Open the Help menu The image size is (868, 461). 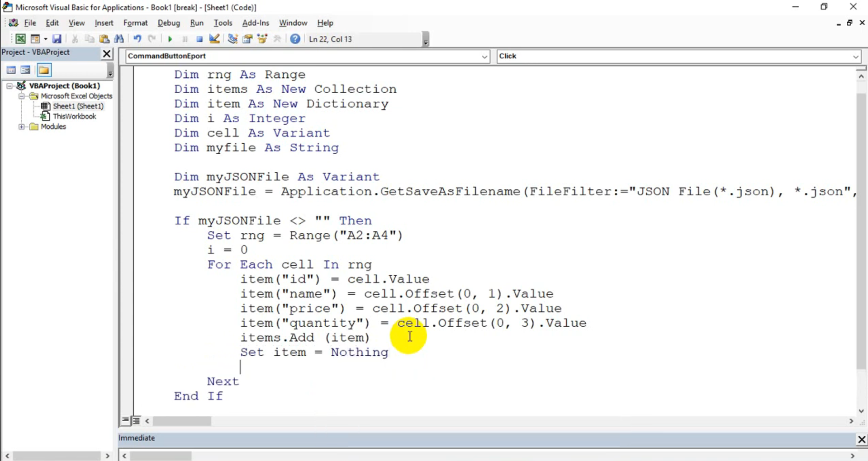coord(325,23)
